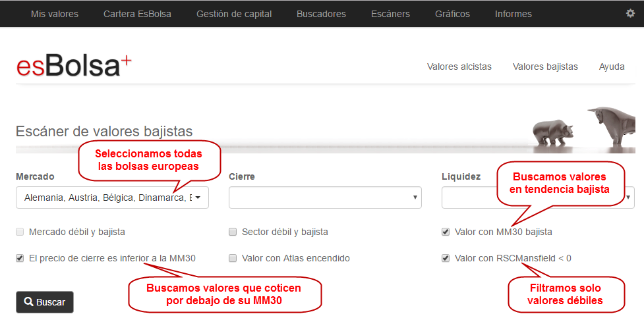
Task: Toggle Mercado débil y bajista checkbox
Action: tap(20, 232)
